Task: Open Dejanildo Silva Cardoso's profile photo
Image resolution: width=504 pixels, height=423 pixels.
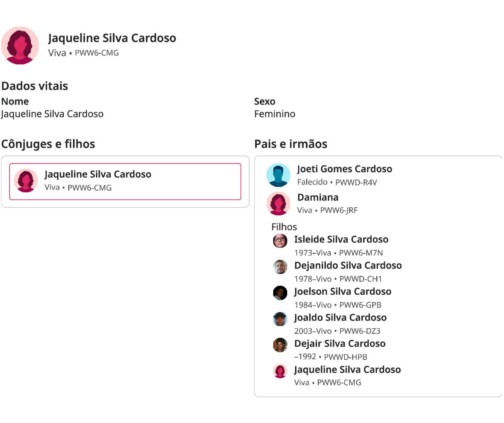Action: 280,267
